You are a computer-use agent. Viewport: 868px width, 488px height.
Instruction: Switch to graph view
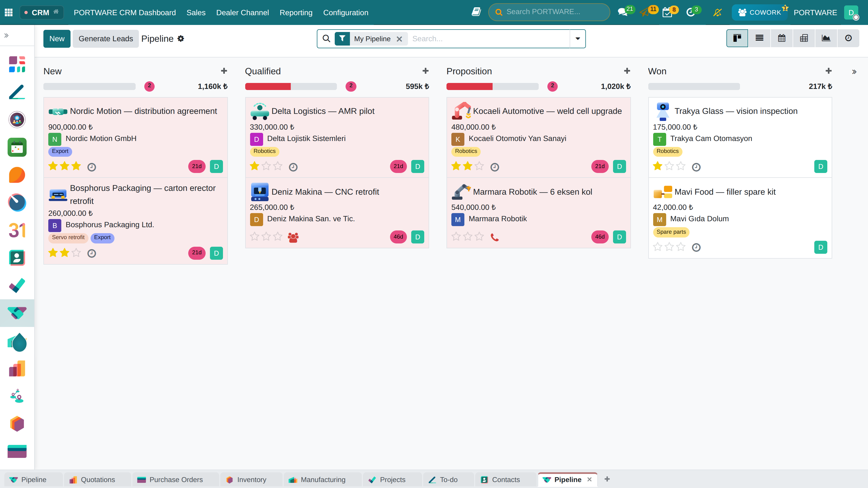(x=826, y=38)
